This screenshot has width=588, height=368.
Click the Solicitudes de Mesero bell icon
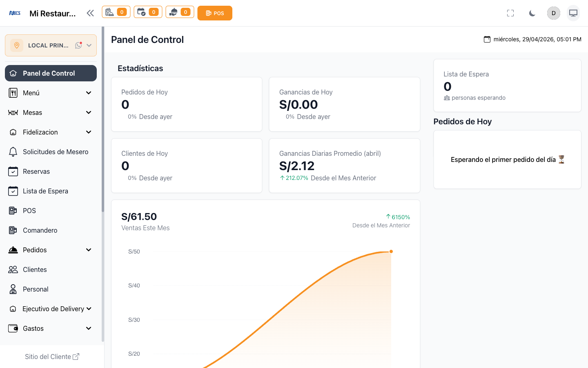[x=13, y=152]
